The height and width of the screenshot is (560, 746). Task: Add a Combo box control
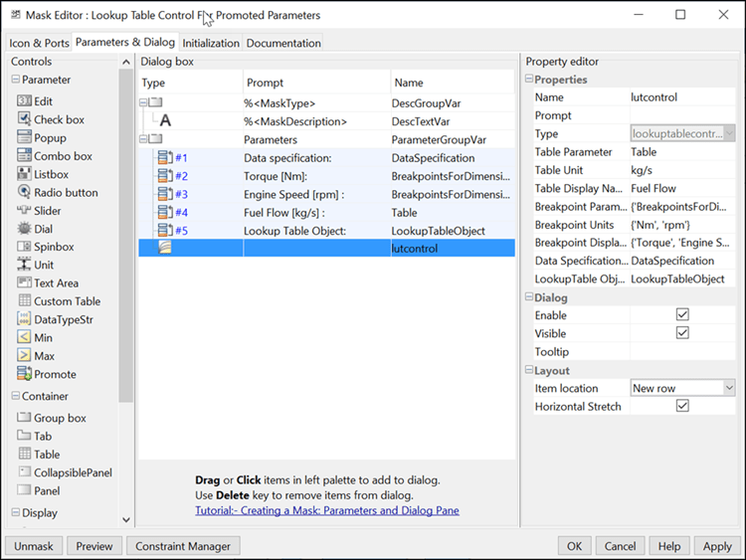pos(55,155)
